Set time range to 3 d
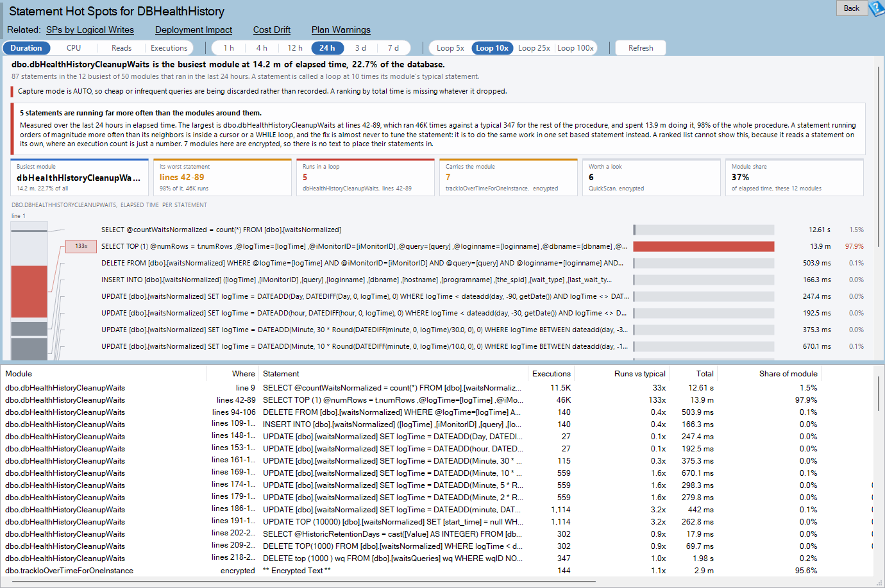This screenshot has height=588, width=885. click(x=360, y=48)
